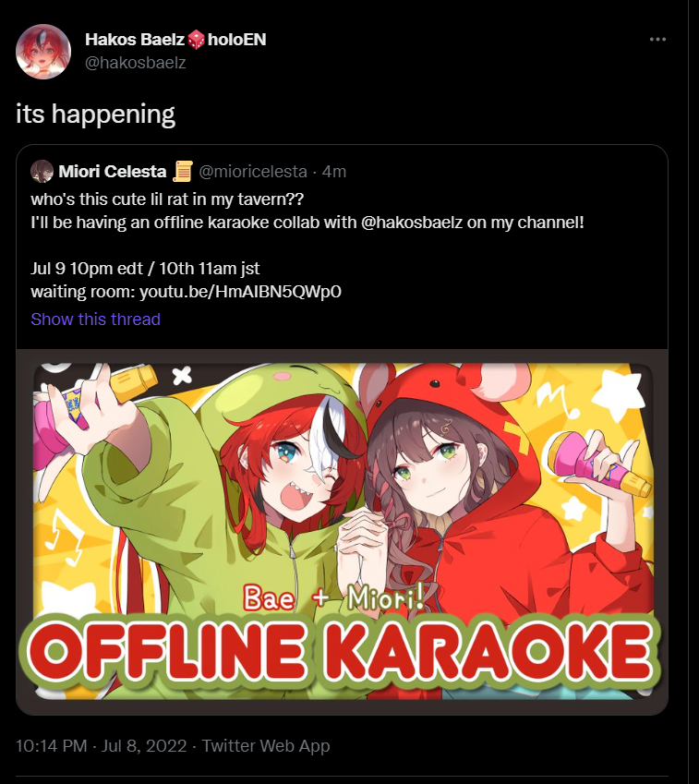Click the OFFLINE KARAOKE title on image
Image resolution: width=699 pixels, height=784 pixels.
pos(342,651)
